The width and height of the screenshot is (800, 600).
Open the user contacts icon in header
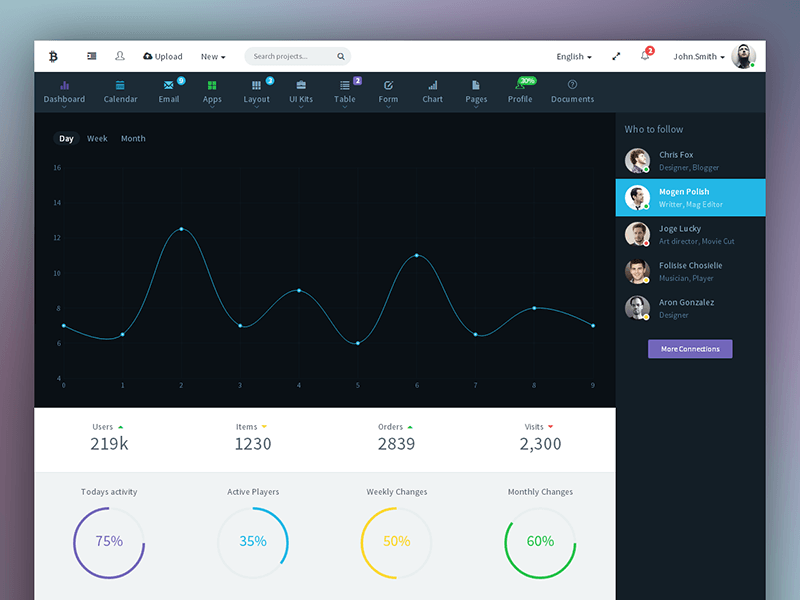(120, 56)
